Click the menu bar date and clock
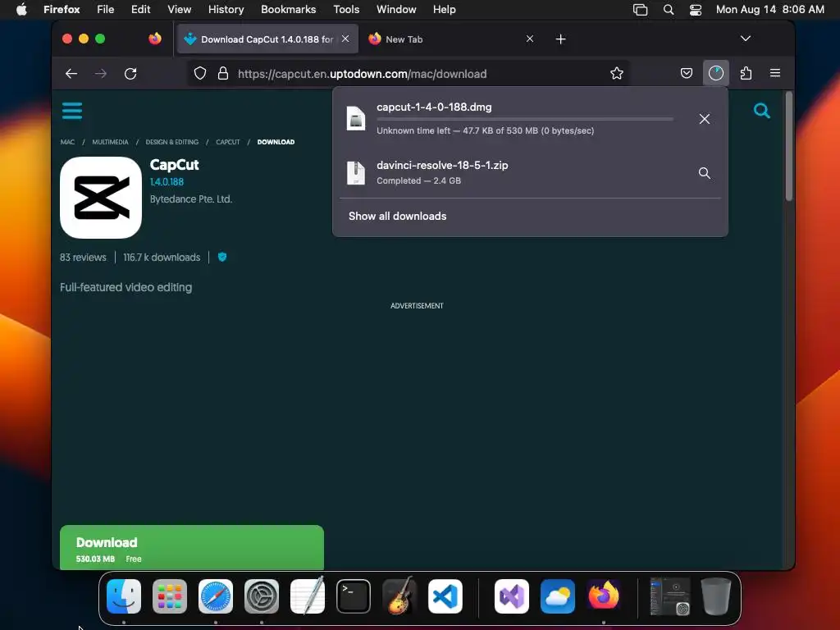840x630 pixels. (x=769, y=10)
